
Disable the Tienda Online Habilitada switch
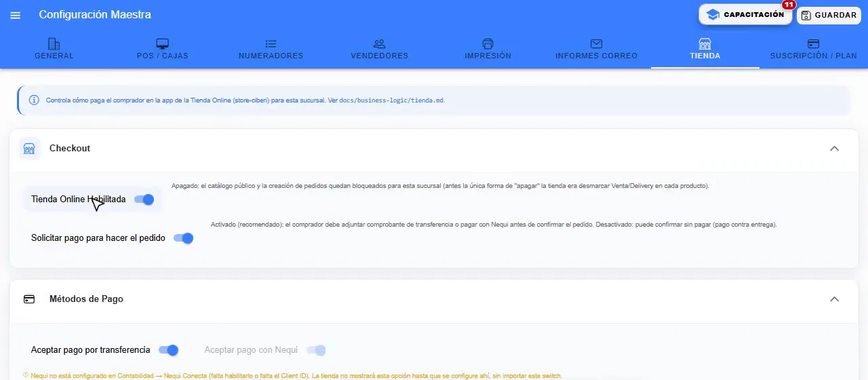[x=144, y=199]
